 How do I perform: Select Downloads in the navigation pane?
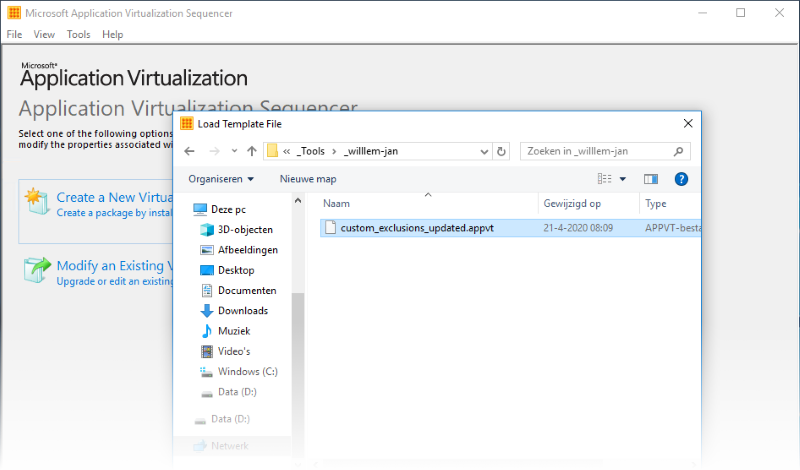[x=242, y=310]
